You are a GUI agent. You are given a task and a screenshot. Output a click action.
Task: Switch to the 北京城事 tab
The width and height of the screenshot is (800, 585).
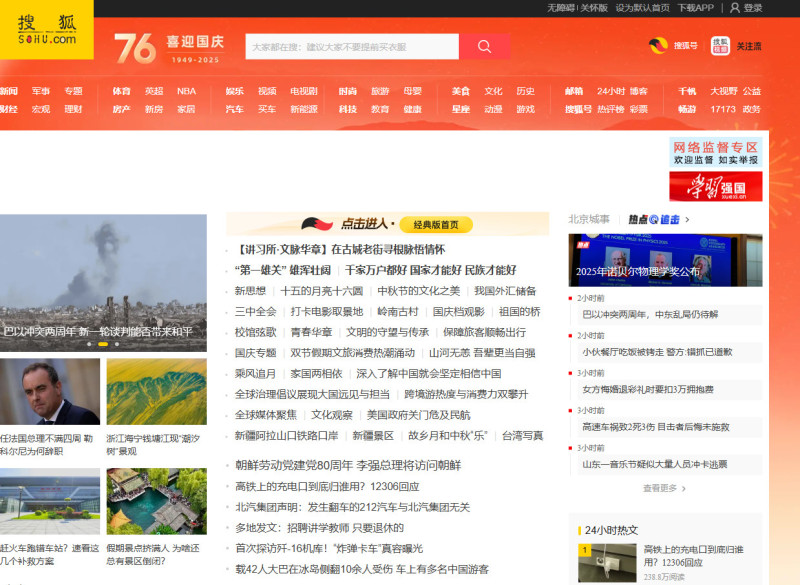click(x=589, y=219)
